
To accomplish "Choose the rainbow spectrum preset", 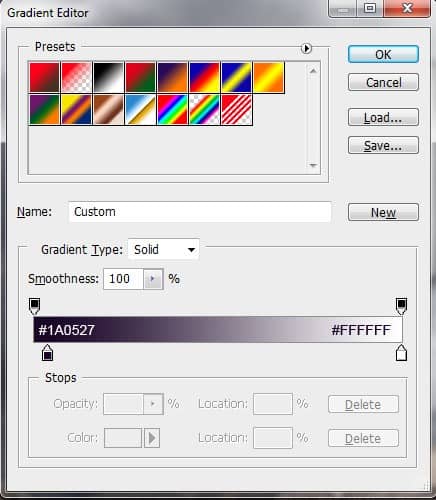I will [x=172, y=110].
